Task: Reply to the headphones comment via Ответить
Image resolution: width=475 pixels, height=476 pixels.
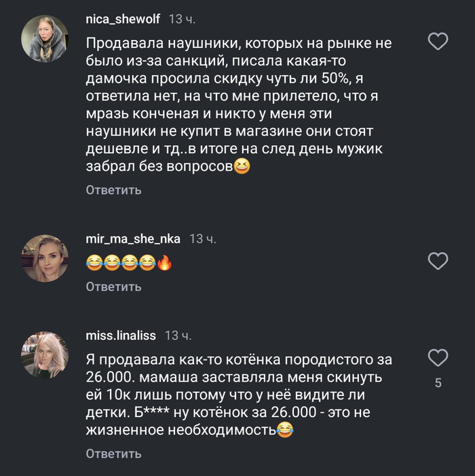Action: point(113,190)
